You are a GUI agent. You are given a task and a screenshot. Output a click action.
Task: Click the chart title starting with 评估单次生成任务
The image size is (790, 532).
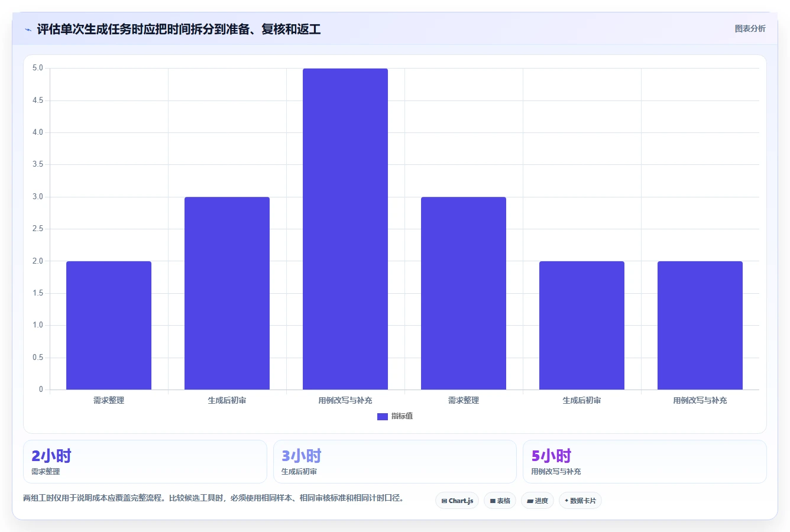pos(179,30)
